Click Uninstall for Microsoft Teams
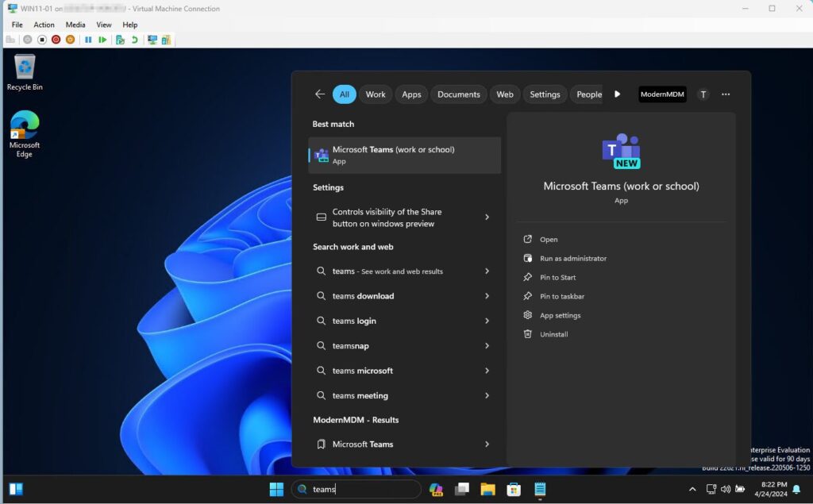 tap(553, 334)
